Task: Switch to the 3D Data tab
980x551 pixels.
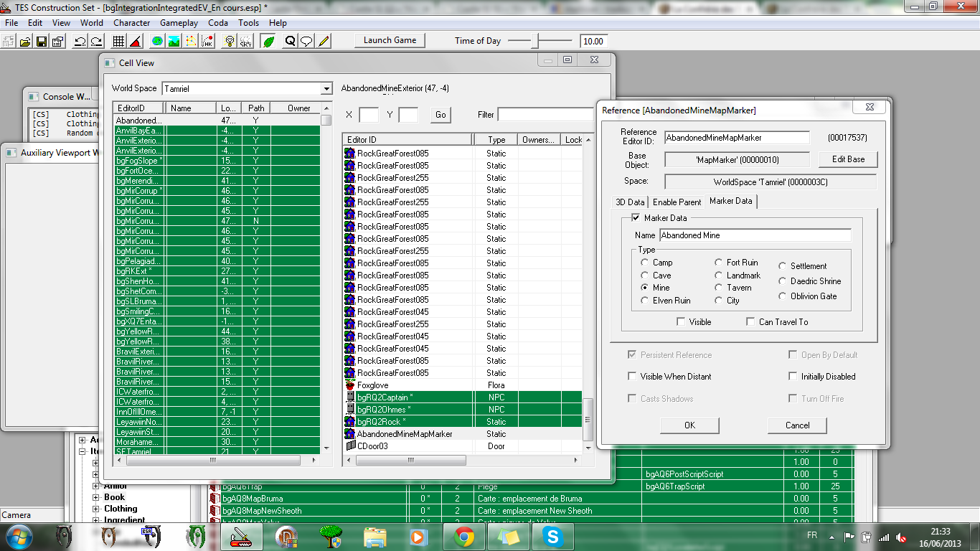Action: coord(630,202)
